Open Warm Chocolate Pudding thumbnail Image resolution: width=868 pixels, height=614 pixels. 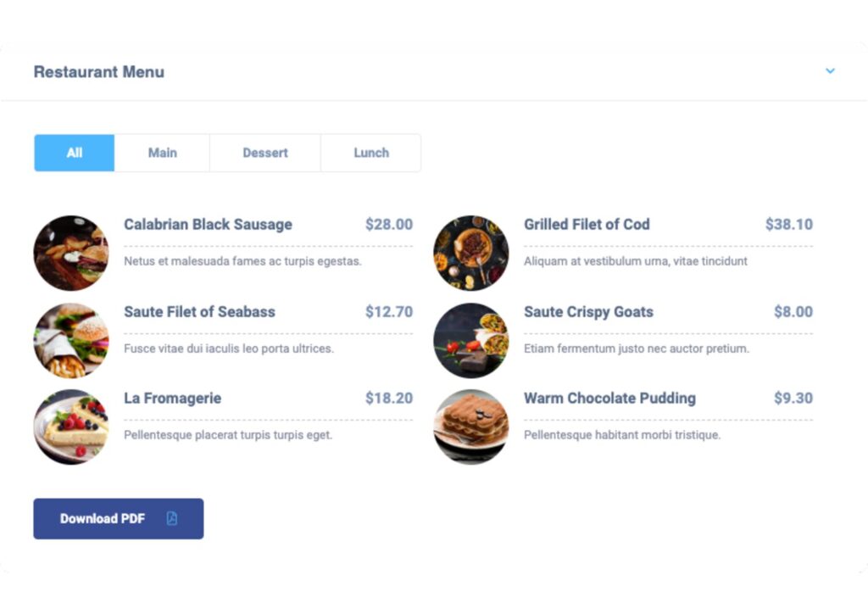(471, 427)
